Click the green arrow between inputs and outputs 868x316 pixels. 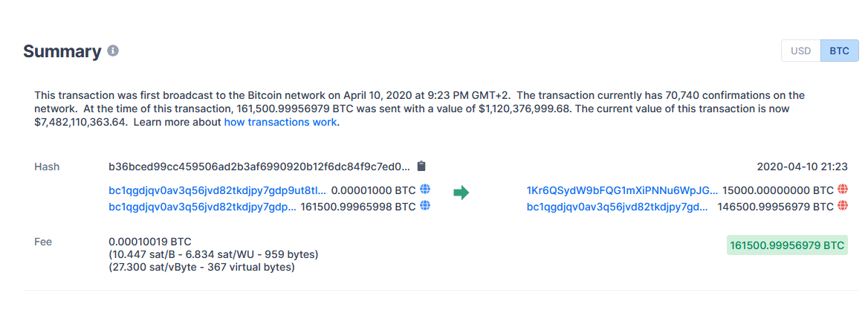461,193
